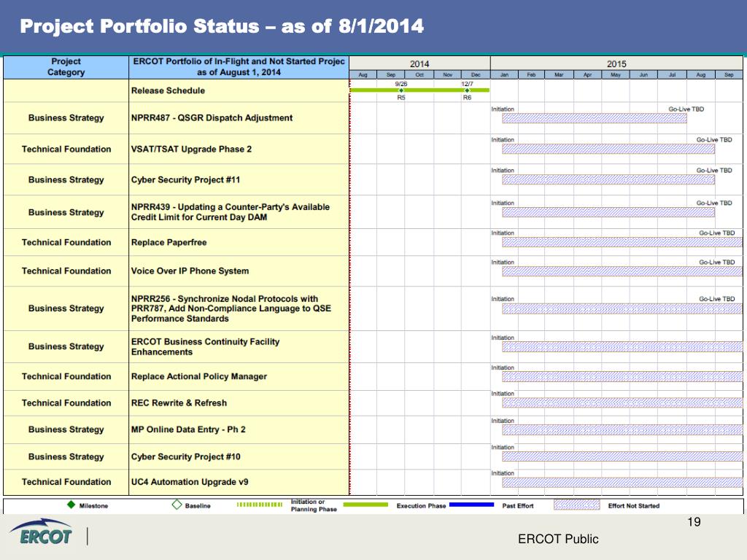Click the Baseline hollow diamond legend icon
Viewport: 747px width, 560px height.
[x=177, y=505]
